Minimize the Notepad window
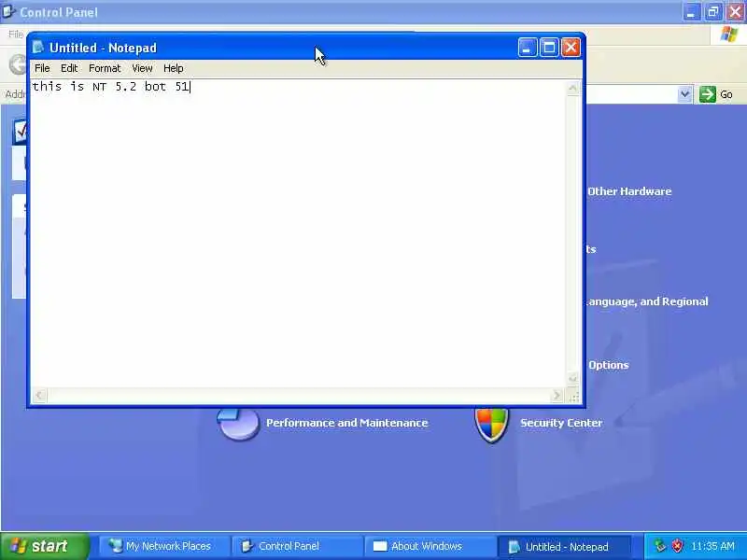 coord(528,48)
